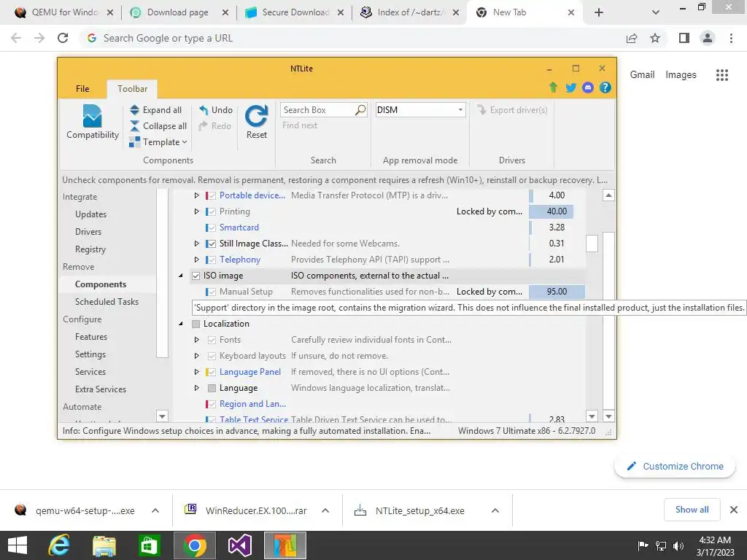Open the Gmail link

642,75
